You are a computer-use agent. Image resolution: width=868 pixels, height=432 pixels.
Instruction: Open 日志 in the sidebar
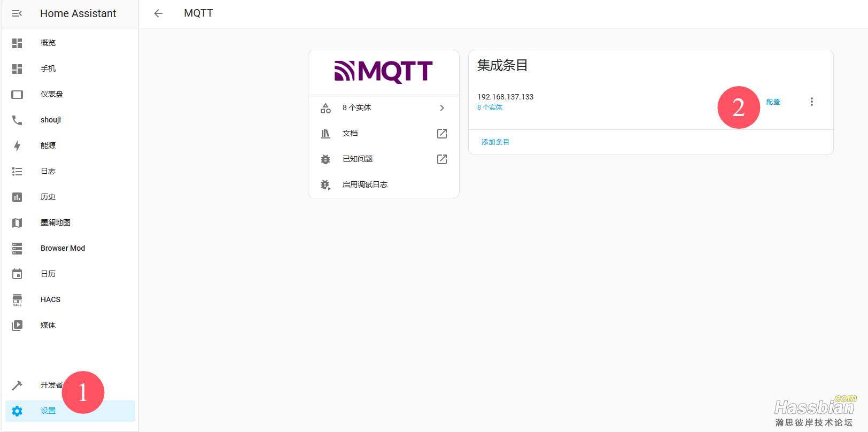coord(70,172)
